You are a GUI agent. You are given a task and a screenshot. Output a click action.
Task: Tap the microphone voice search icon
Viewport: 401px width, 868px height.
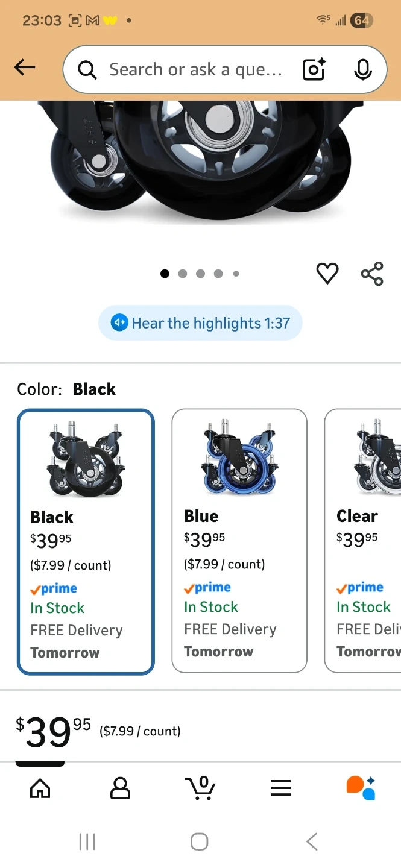362,70
